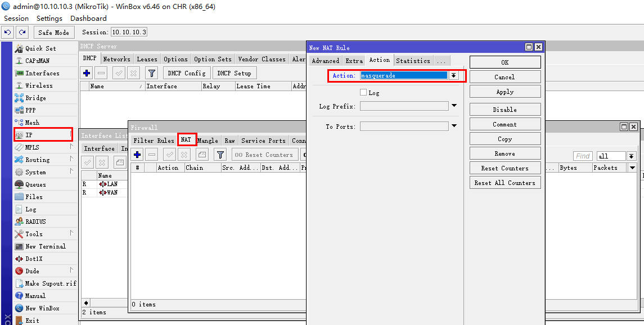Click the filter icon in Firewall toolbar

coord(220,155)
